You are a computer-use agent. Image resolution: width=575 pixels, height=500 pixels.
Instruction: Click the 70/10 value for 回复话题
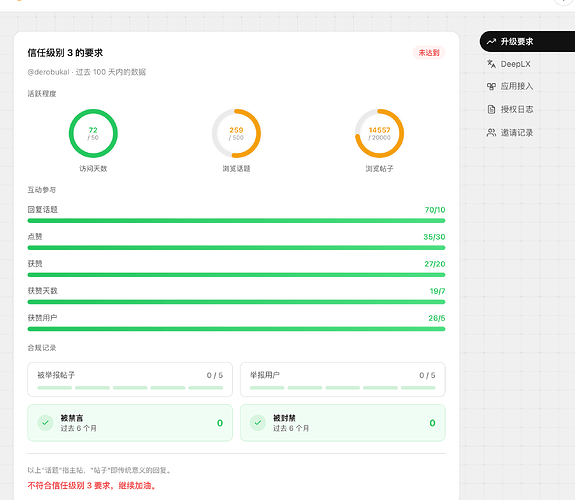click(x=435, y=210)
